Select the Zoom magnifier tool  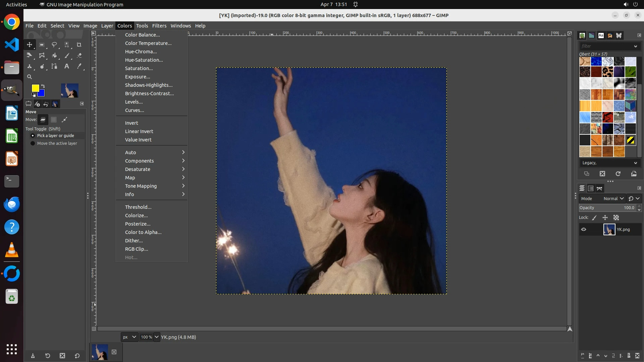pyautogui.click(x=30, y=77)
